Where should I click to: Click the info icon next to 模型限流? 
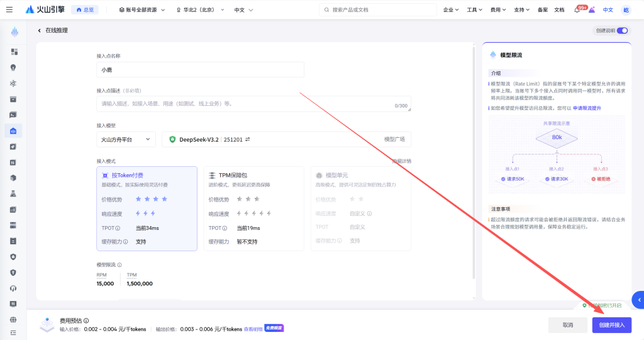coord(119,265)
